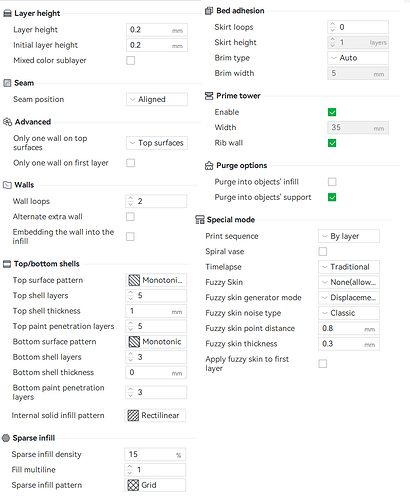Disable the prime tower Rib wall checkbox
This screenshot has width=410, height=499.
(x=332, y=143)
